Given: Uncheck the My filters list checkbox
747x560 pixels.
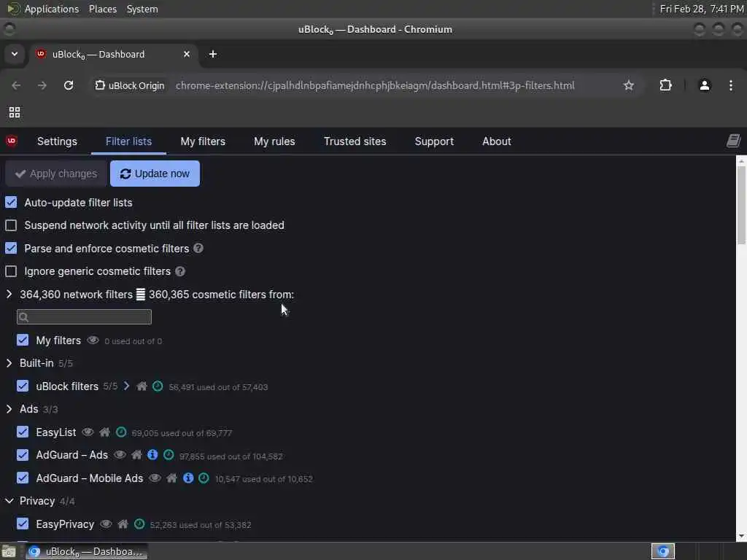Looking at the screenshot, I should click(23, 340).
